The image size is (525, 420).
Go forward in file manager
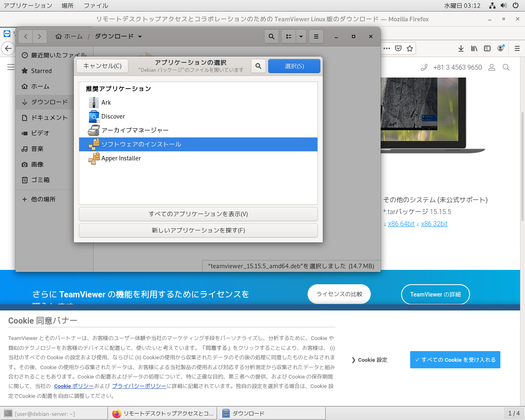point(40,37)
